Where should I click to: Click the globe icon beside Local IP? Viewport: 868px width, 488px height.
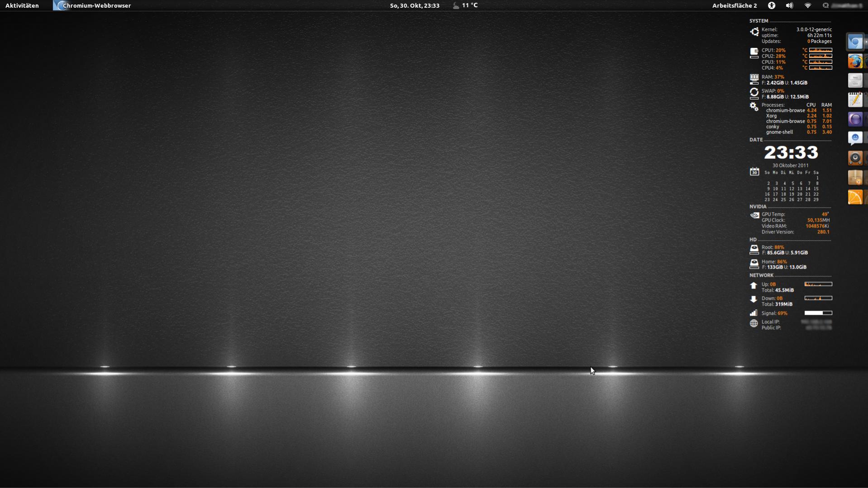point(754,323)
